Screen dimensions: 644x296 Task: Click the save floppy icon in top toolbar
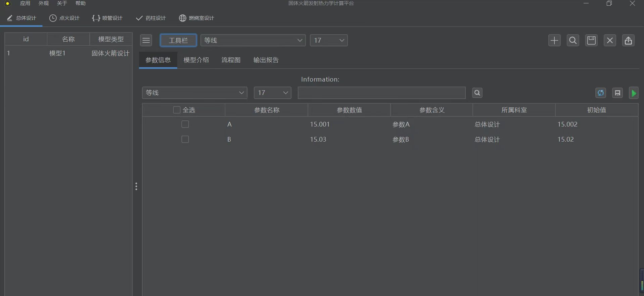tap(591, 40)
